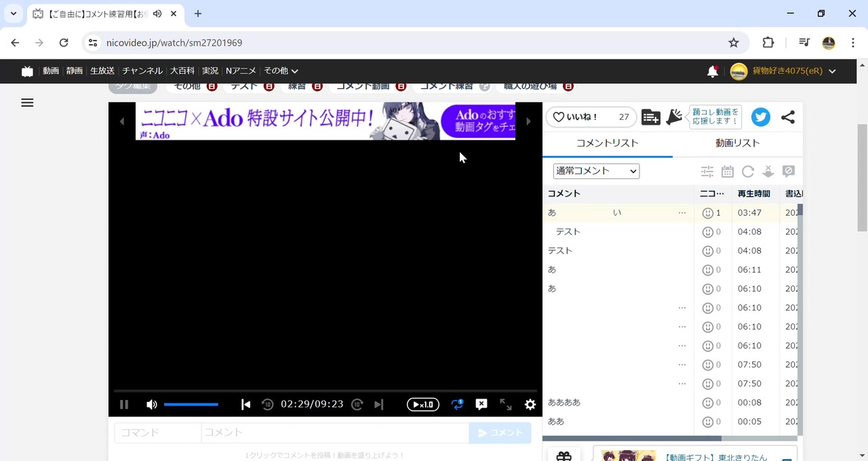Select the 生放送 menu item
Viewport: 868px width, 461px height.
click(102, 71)
